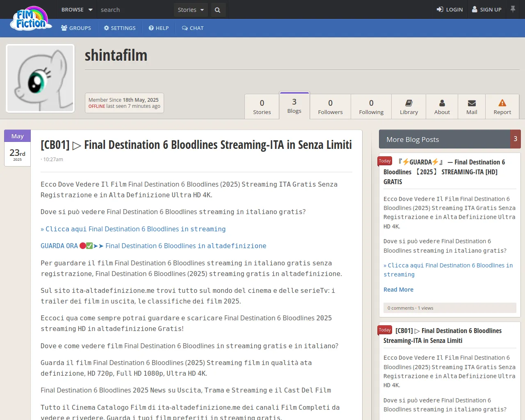The image size is (525, 420).
Task: Click the shintafilm profile avatar
Action: 40,78
